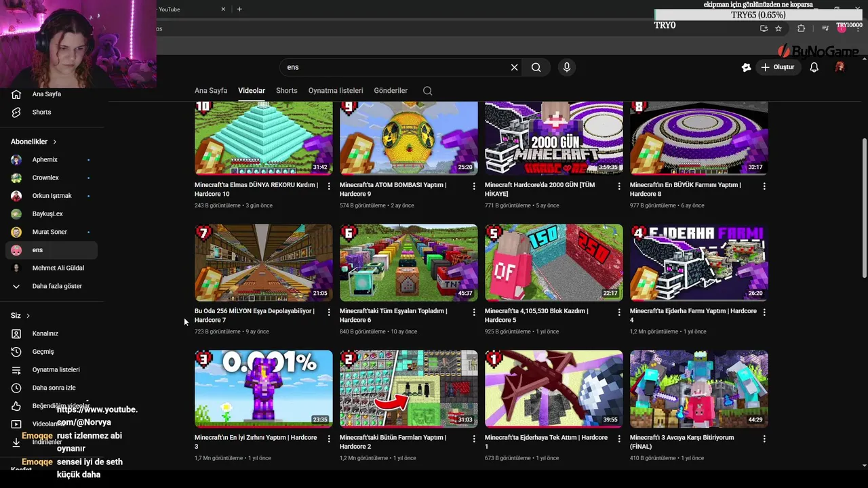This screenshot has height=488, width=868.
Task: Open options menu for ATOM BOMBASI Hardcore 9 video
Action: click(x=474, y=186)
